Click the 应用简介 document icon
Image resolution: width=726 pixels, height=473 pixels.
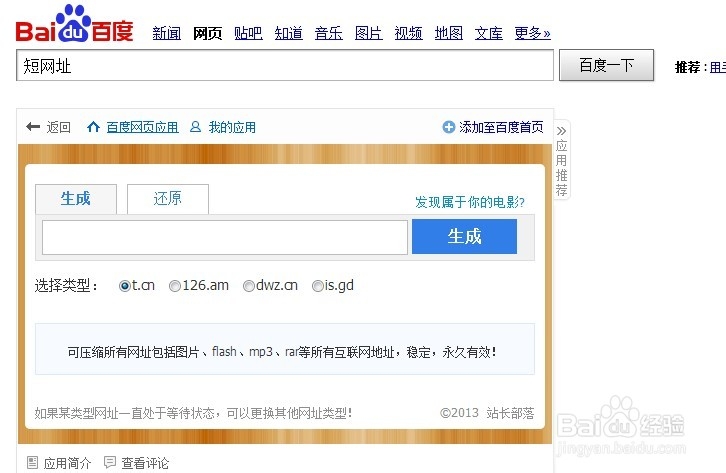pos(32,462)
